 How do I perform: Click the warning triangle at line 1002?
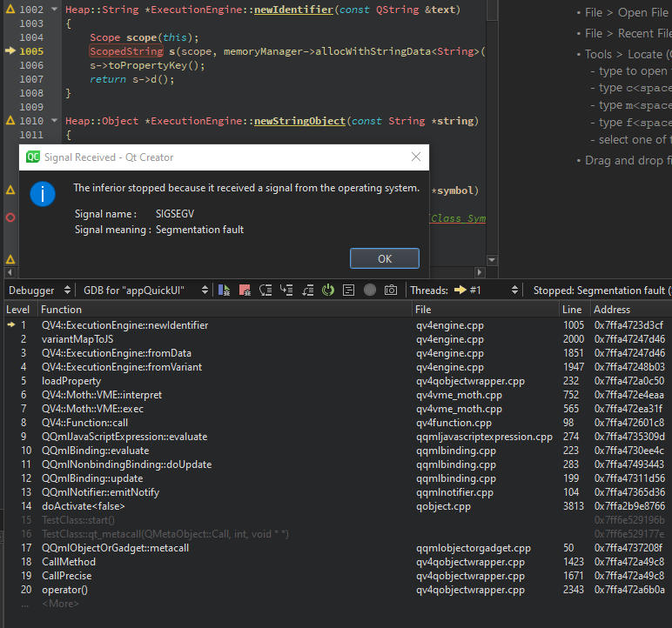point(10,9)
